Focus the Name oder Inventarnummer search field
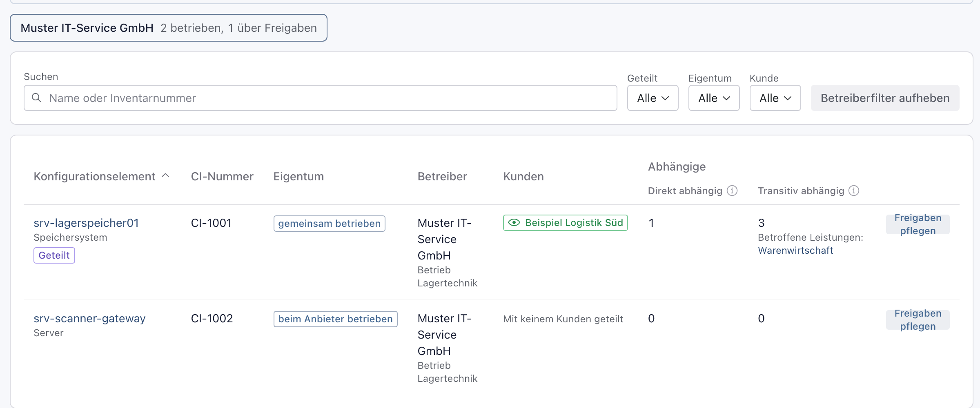The height and width of the screenshot is (408, 980). click(320, 98)
